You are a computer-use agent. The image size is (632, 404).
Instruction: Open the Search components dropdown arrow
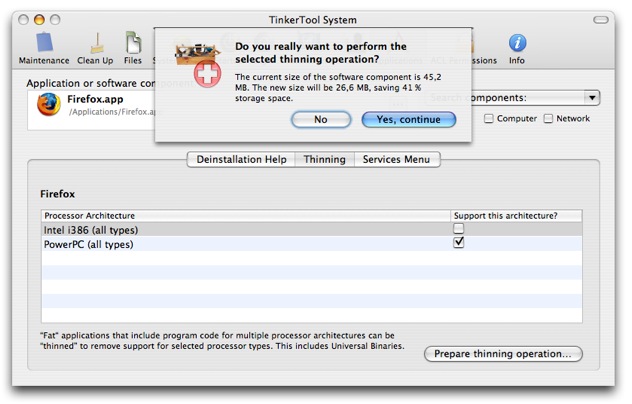pyautogui.click(x=592, y=98)
